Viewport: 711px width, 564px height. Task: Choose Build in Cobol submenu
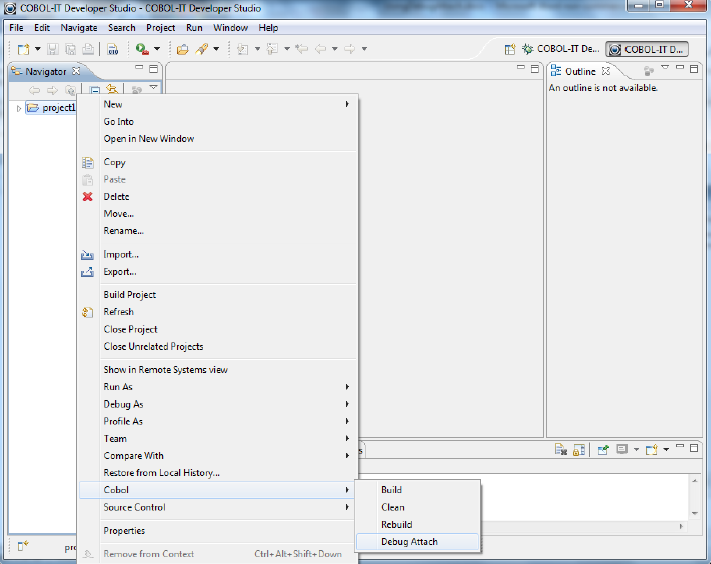pyautogui.click(x=417, y=490)
